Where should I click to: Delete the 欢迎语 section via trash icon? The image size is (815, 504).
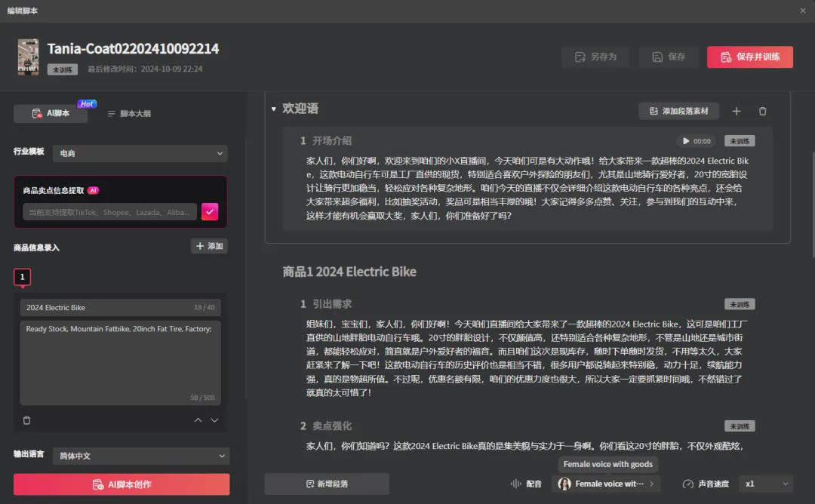pyautogui.click(x=762, y=111)
